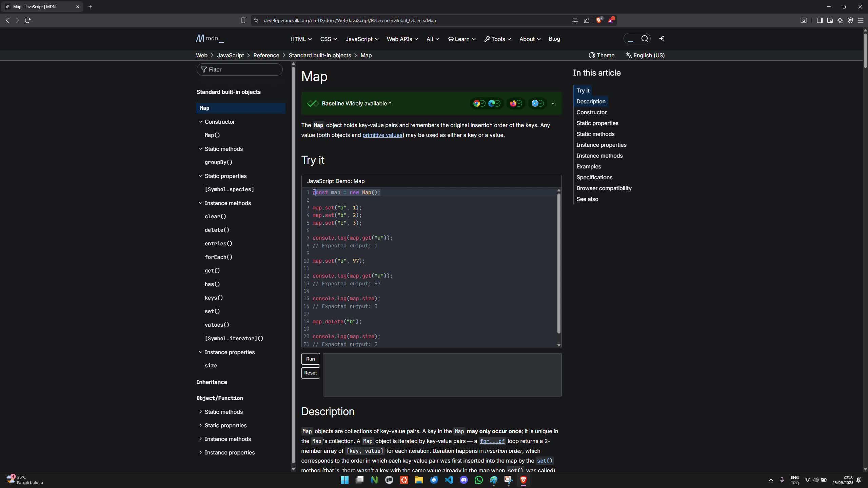Open Discord from the taskbar

click(463, 480)
